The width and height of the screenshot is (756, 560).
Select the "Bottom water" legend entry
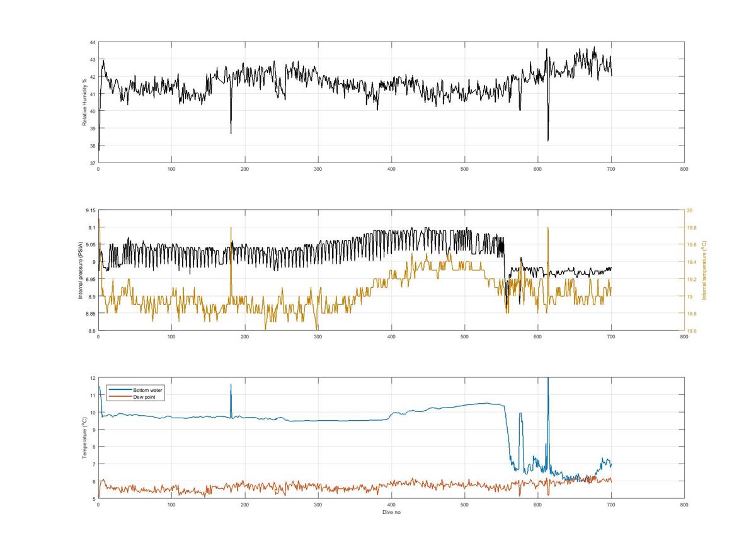coord(148,390)
